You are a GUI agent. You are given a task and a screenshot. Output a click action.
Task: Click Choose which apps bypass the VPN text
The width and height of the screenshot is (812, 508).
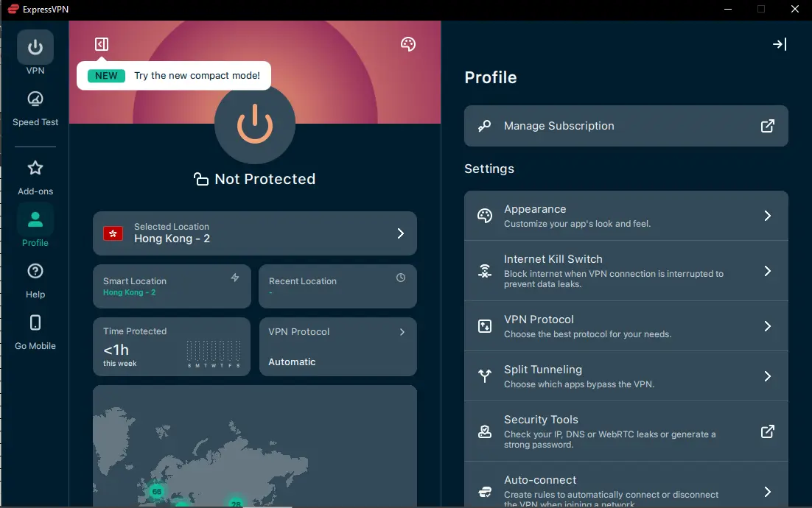pos(579,384)
